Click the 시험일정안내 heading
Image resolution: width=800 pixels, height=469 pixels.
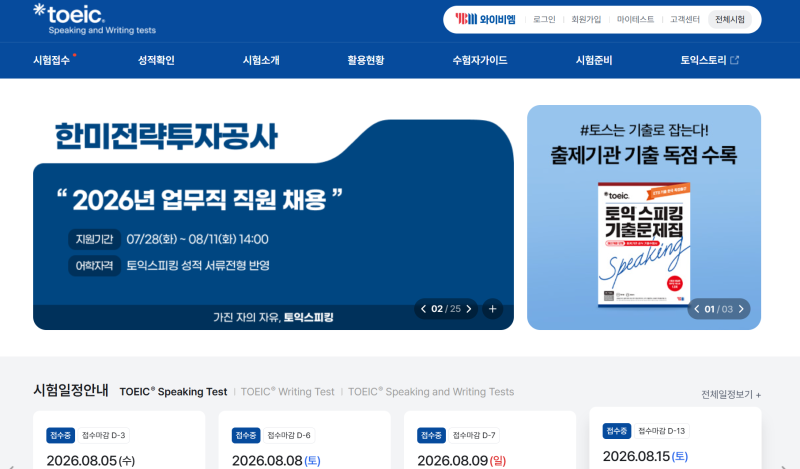coord(71,390)
